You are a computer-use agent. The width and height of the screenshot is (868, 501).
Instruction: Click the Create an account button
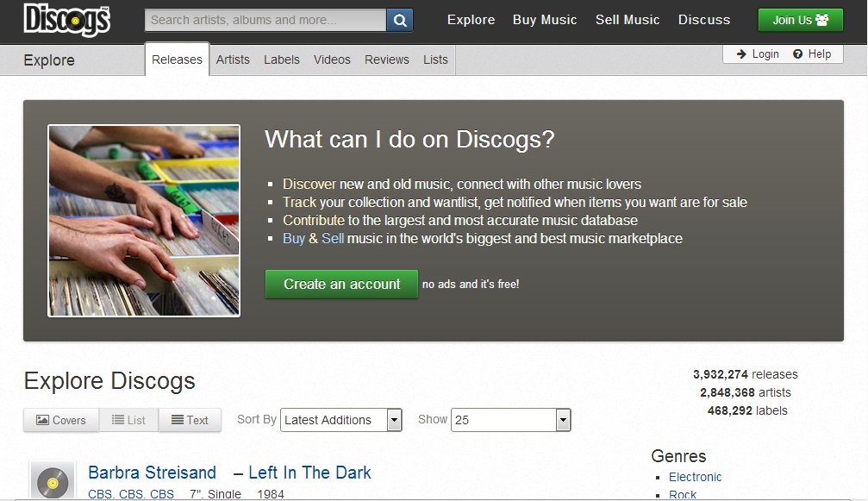pos(341,284)
